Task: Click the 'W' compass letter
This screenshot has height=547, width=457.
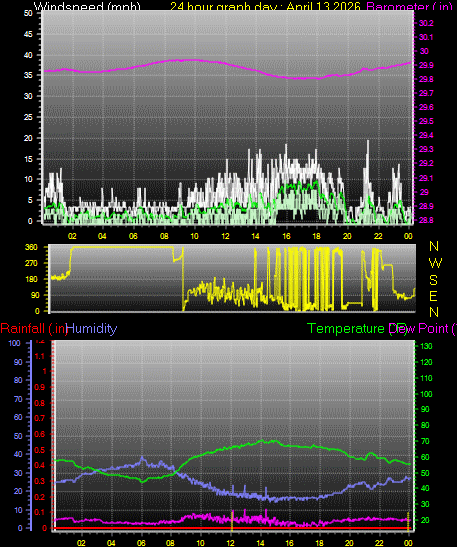Action: tap(435, 263)
